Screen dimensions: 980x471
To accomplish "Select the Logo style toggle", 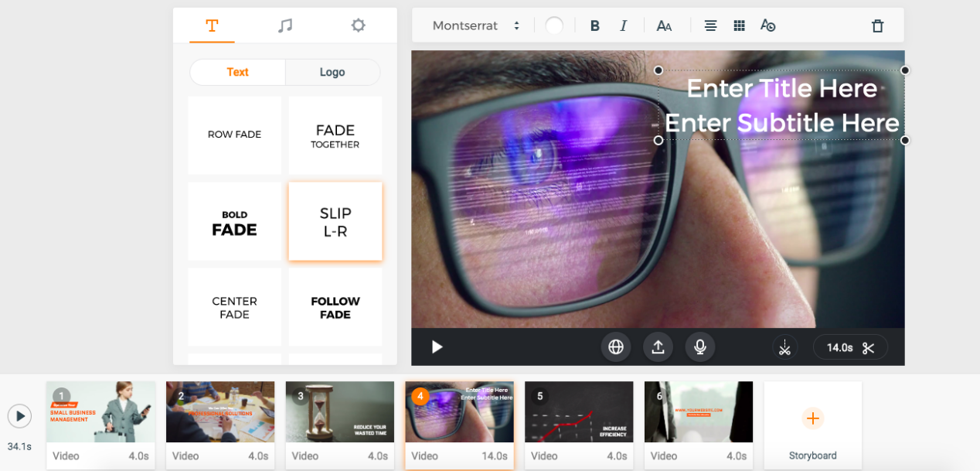I will point(332,72).
